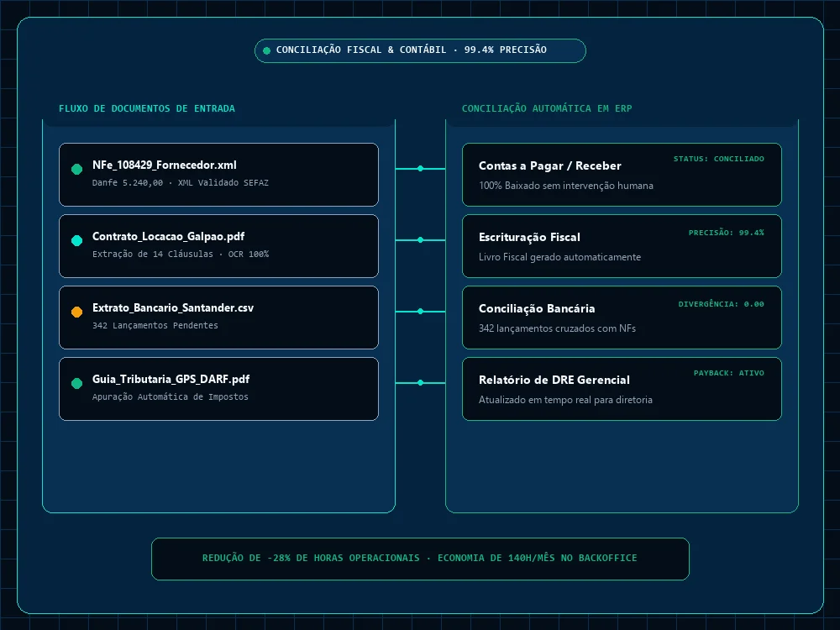Select the Relatório de DRE Gerencial card
Image resolution: width=840 pixels, height=630 pixels.
tap(622, 389)
